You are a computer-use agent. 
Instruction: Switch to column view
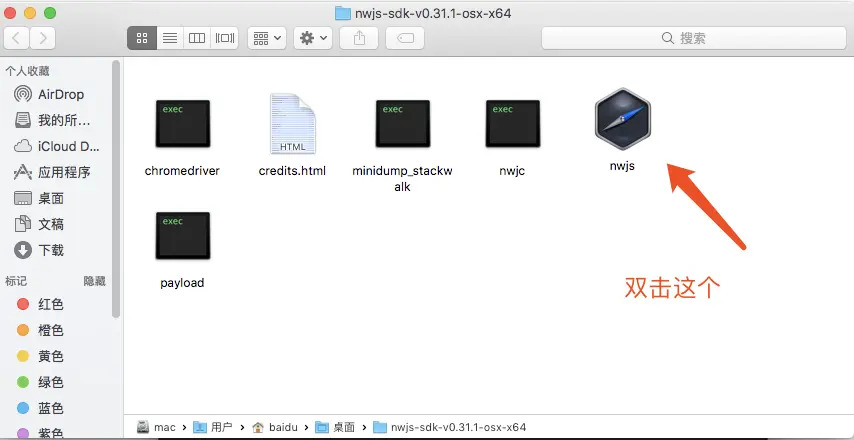coord(197,38)
